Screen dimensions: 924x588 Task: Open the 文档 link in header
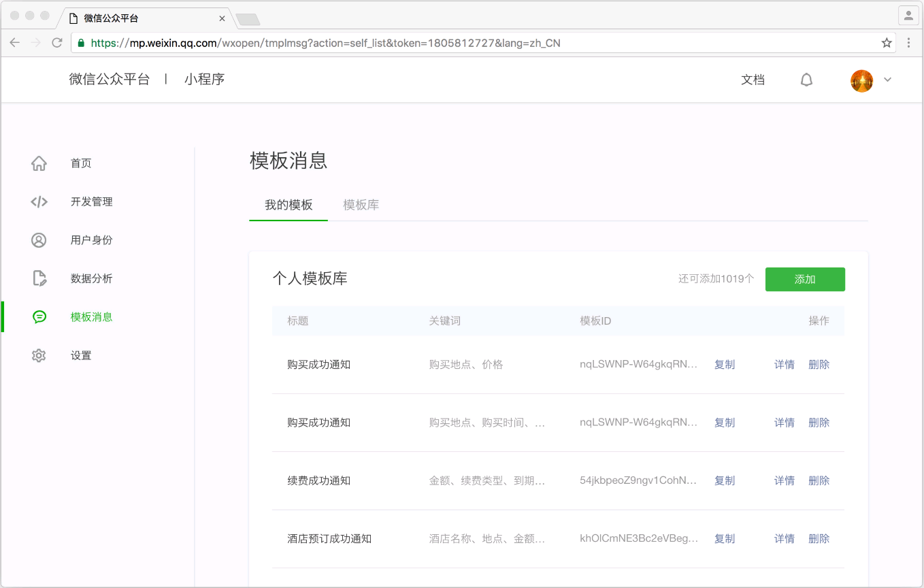pos(753,80)
